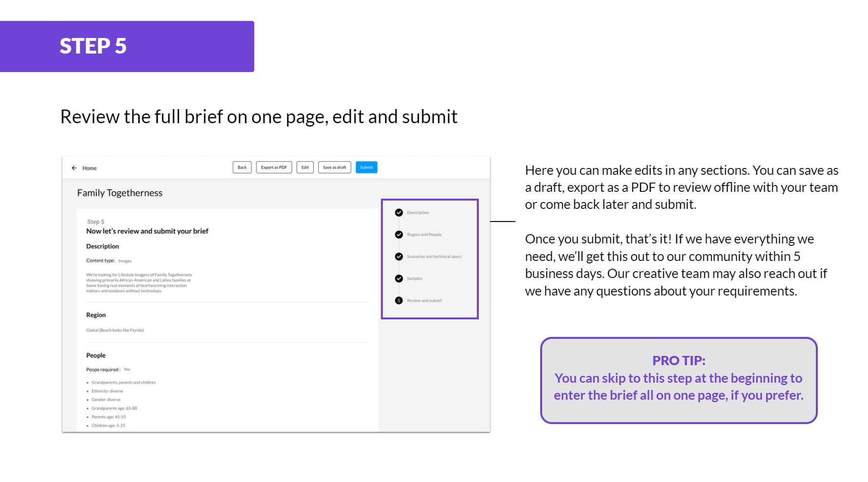Go to Home link

click(x=90, y=168)
